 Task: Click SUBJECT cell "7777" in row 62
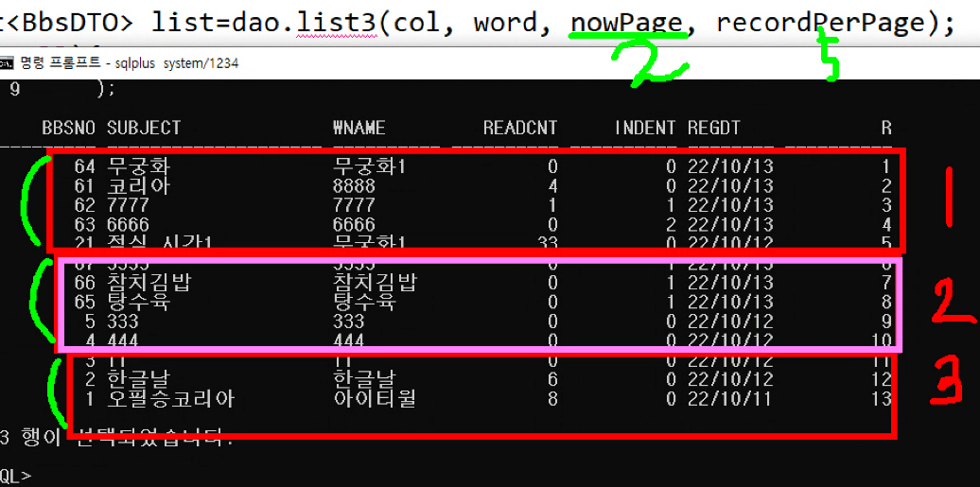coord(128,205)
